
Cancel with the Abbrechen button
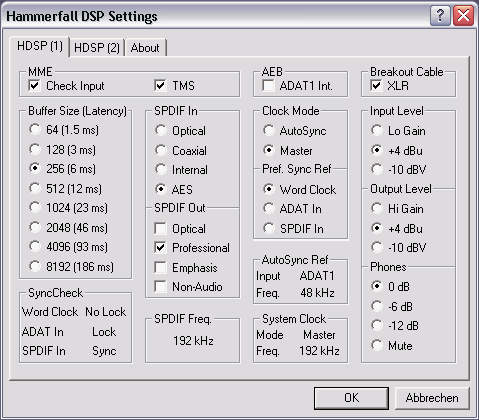(x=432, y=398)
